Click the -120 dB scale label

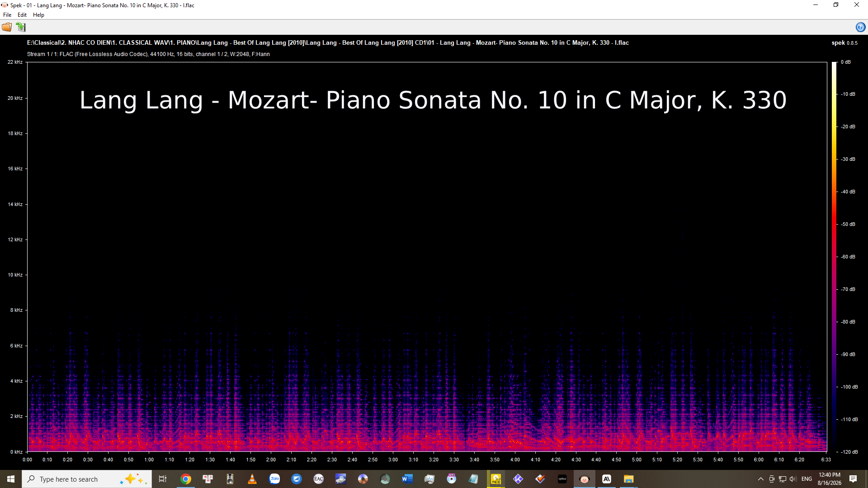pos(849,452)
